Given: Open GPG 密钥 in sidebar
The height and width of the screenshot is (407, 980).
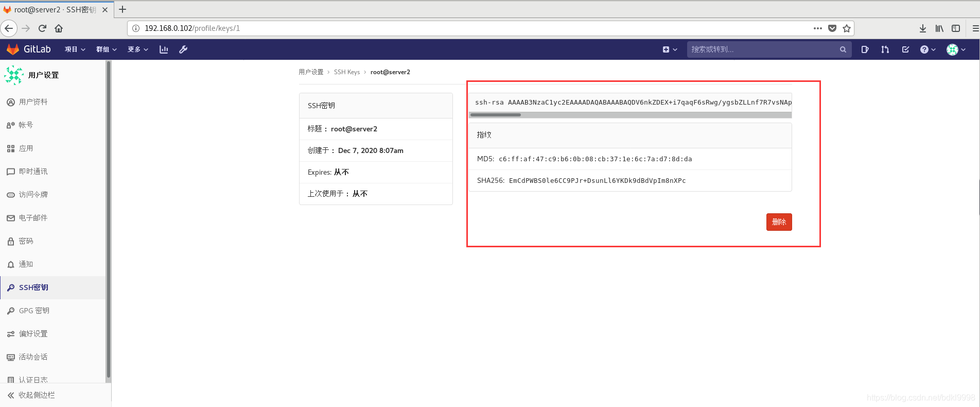Looking at the screenshot, I should pos(52,311).
